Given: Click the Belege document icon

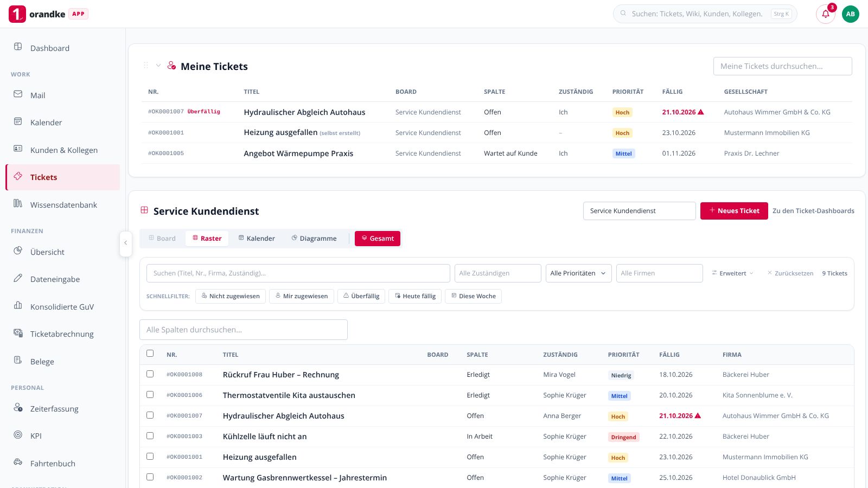Looking at the screenshot, I should [18, 360].
